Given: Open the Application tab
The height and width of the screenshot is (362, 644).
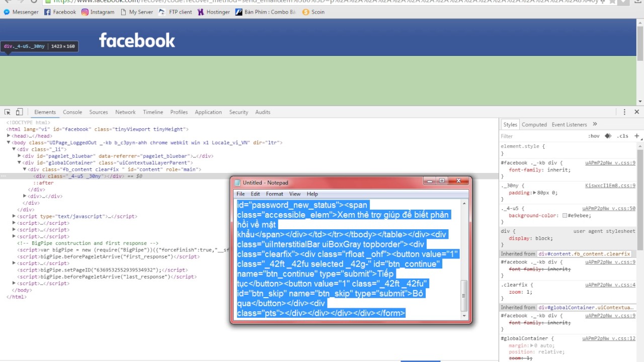Looking at the screenshot, I should point(208,112).
